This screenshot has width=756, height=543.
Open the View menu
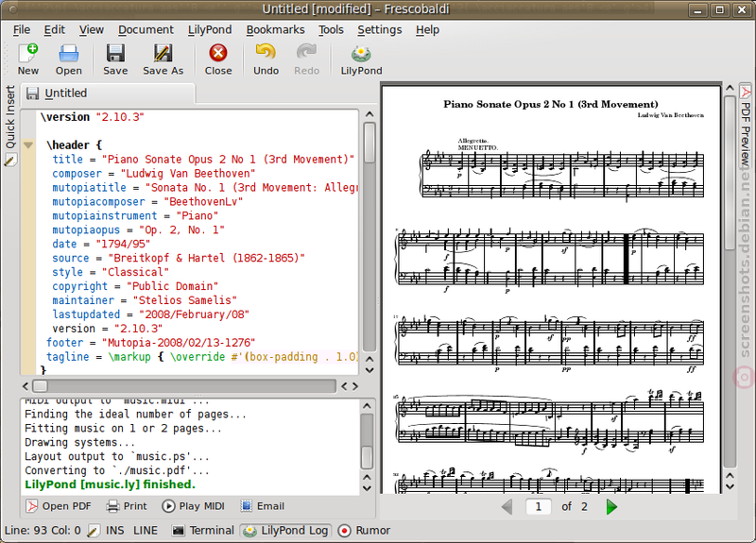click(x=91, y=30)
